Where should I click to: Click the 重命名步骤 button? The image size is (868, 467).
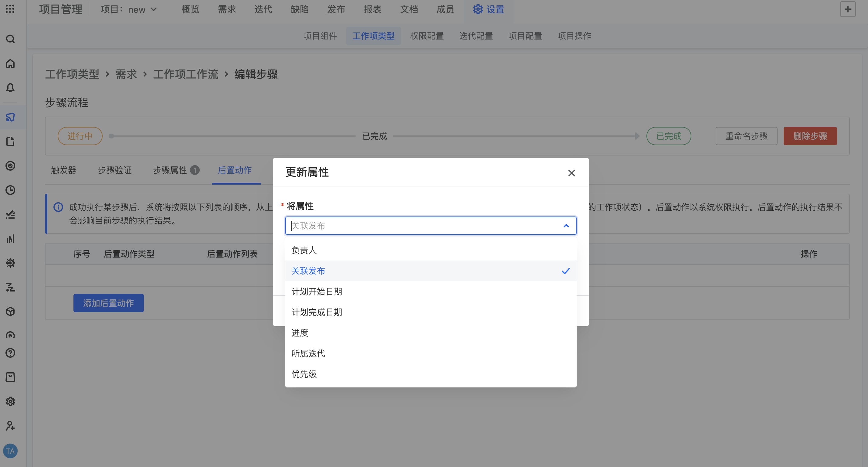(746, 136)
